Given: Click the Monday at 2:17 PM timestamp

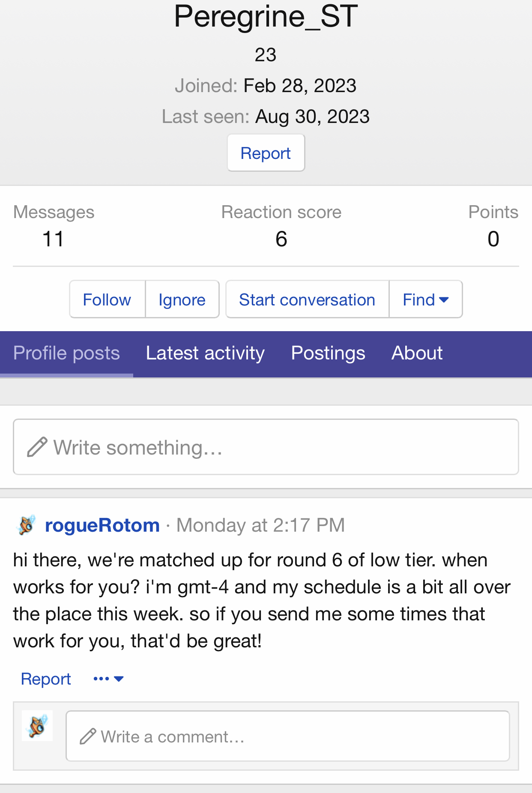Looking at the screenshot, I should point(261,525).
